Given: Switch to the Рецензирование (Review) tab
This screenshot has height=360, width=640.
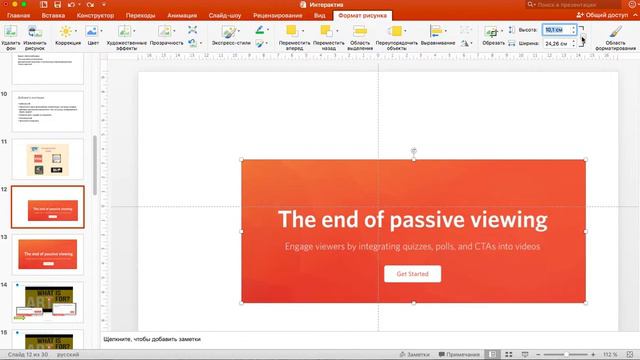Looking at the screenshot, I should [278, 16].
